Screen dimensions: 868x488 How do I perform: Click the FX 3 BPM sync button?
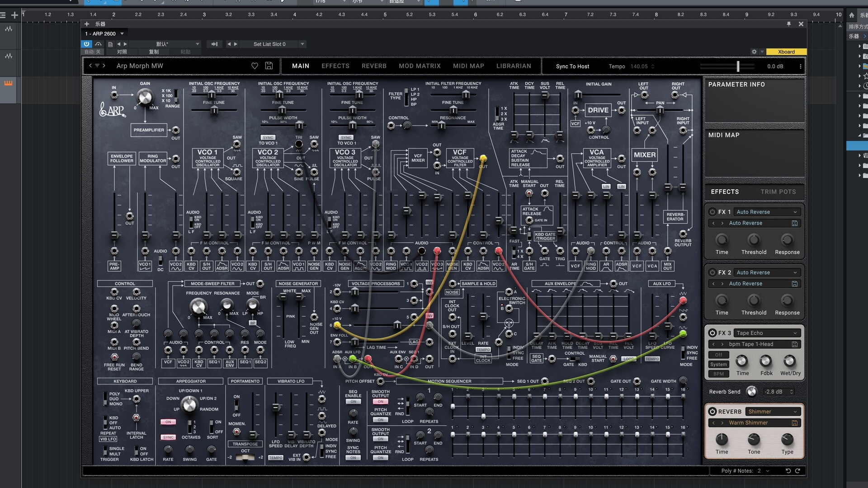pyautogui.click(x=718, y=374)
